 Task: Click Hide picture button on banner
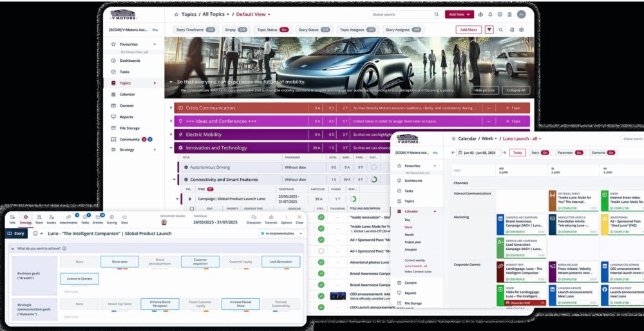pyautogui.click(x=484, y=90)
